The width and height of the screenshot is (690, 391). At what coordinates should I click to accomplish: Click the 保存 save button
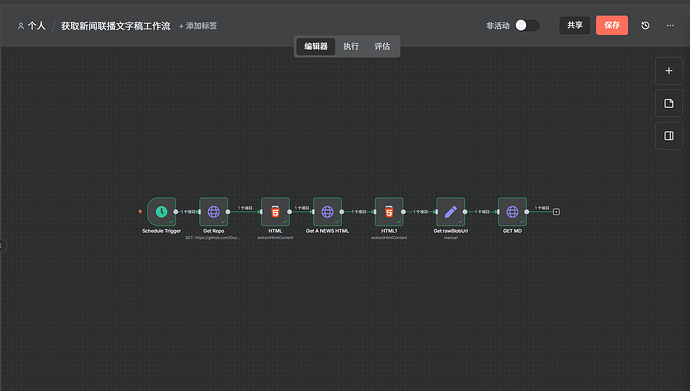click(612, 26)
